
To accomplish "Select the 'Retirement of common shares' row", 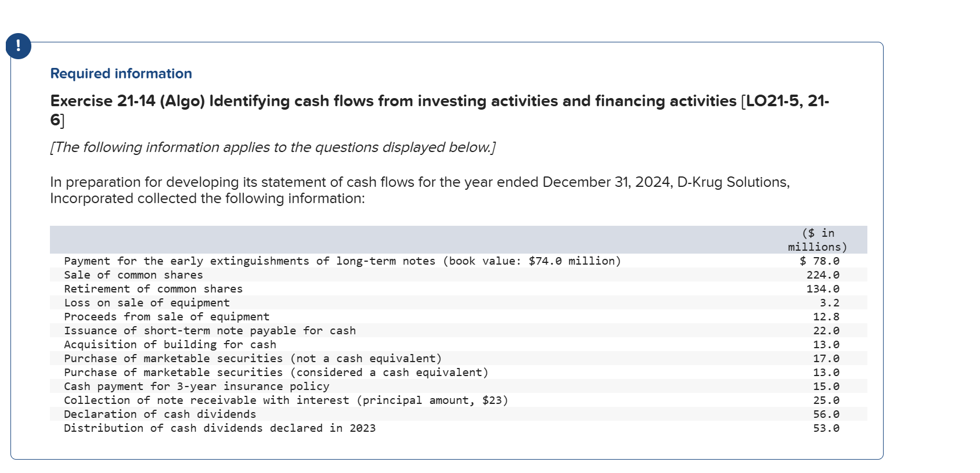I will click(153, 289).
